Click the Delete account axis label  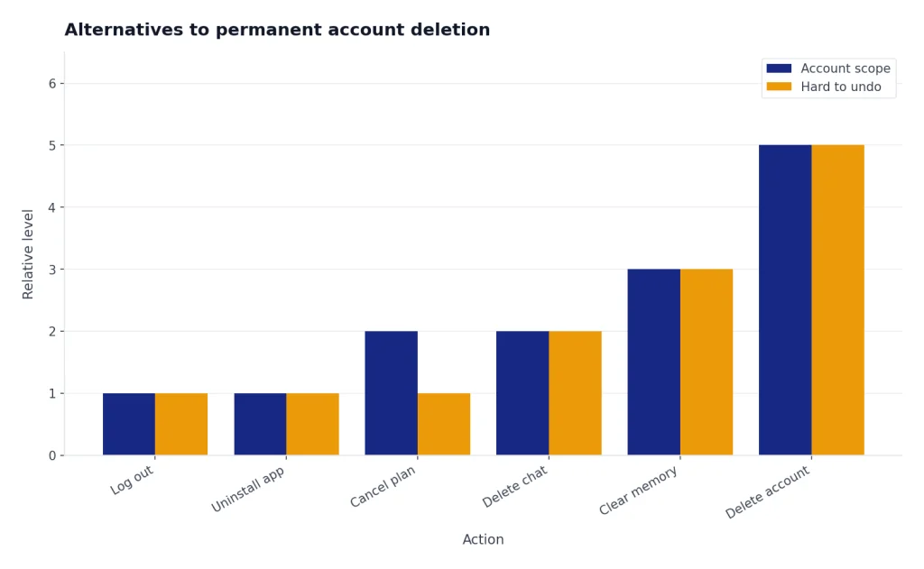(x=768, y=492)
